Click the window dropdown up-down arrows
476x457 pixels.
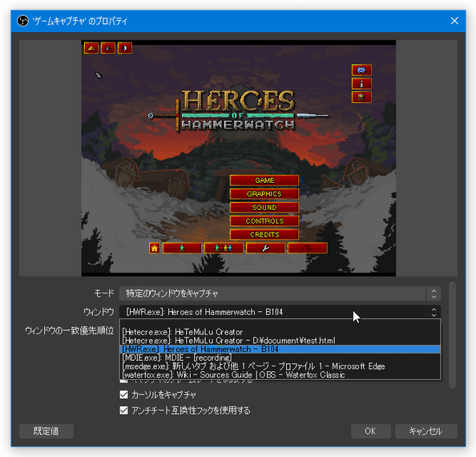coord(434,312)
